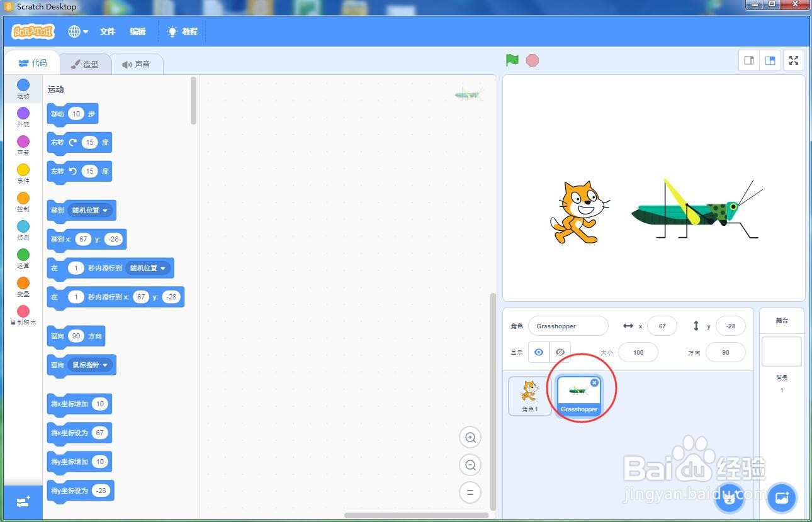Screen dimensions: 812x522
Task: Click the 移动 10 步 block
Action: 73,114
